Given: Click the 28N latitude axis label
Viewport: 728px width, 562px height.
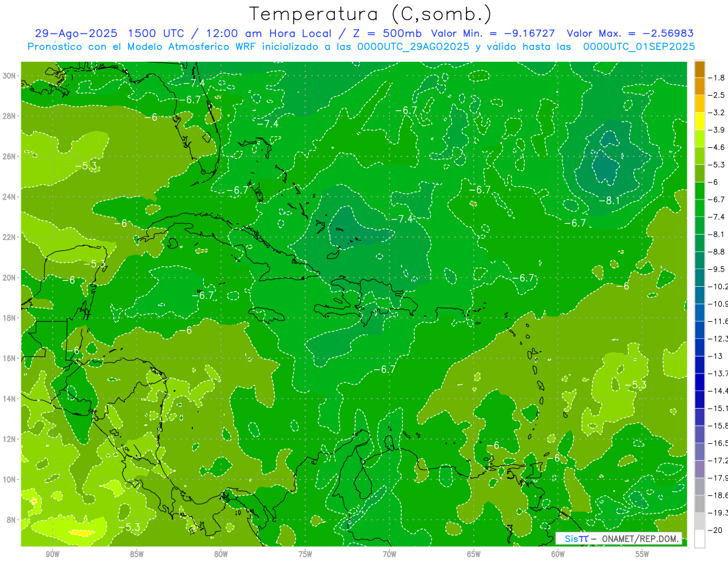Looking at the screenshot, I should point(10,116).
